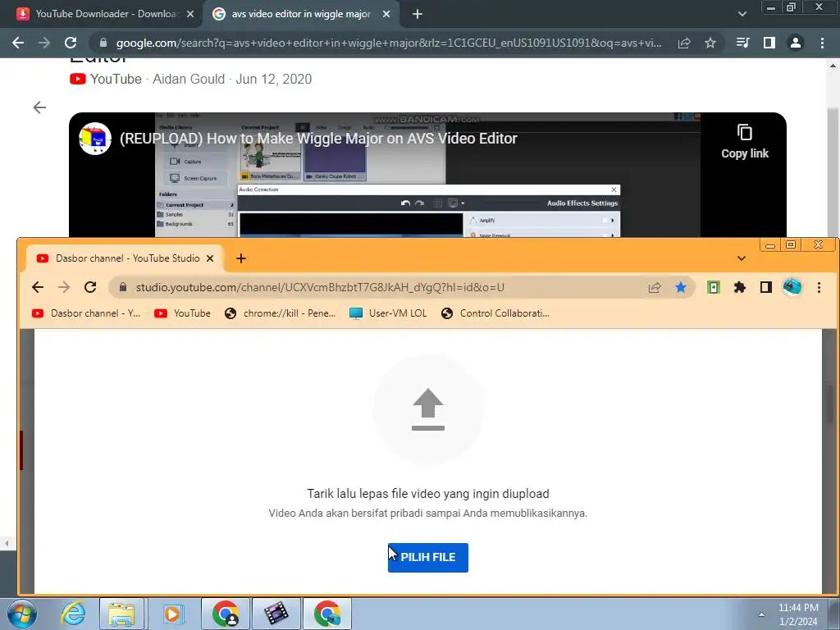The height and width of the screenshot is (630, 840).
Task: Open the Control Collaborati... bookmark
Action: click(495, 313)
